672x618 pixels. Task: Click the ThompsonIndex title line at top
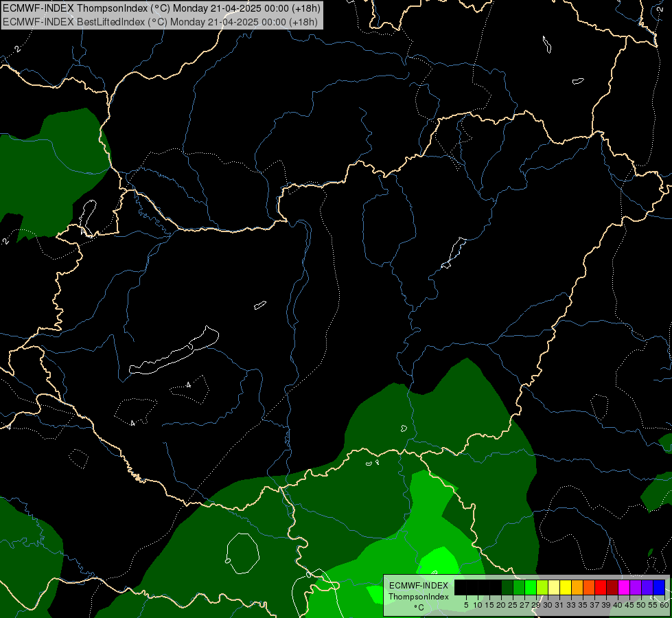pos(161,8)
